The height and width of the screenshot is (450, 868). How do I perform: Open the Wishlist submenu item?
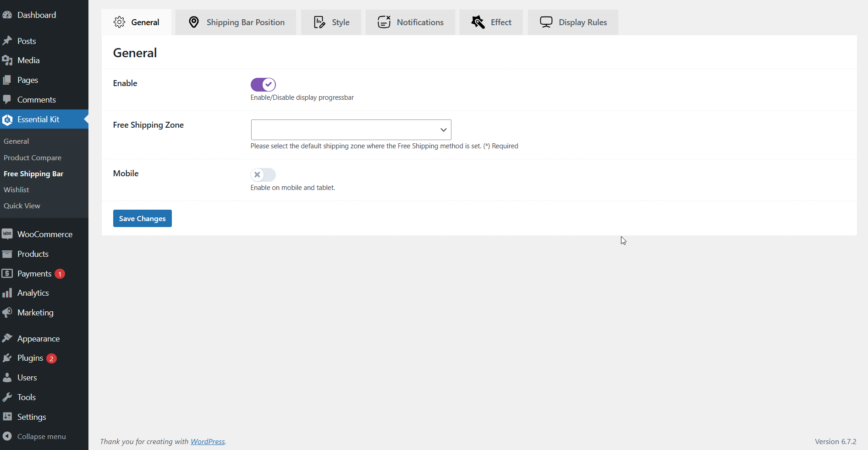(x=16, y=190)
